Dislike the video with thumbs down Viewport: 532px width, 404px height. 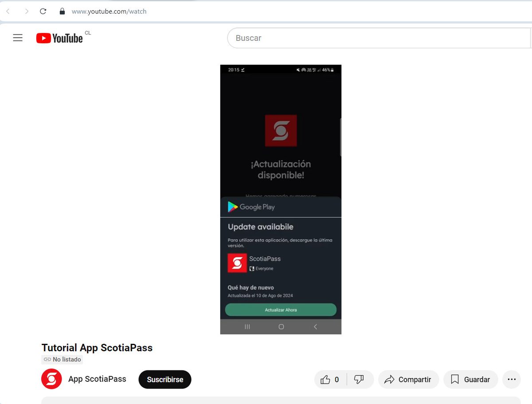(x=360, y=380)
